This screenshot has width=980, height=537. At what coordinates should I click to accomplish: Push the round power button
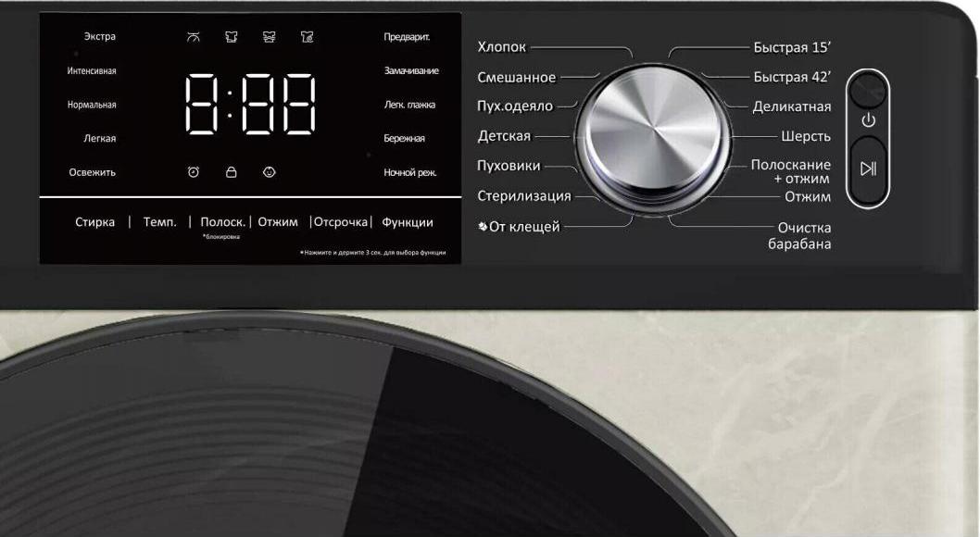pos(868,91)
